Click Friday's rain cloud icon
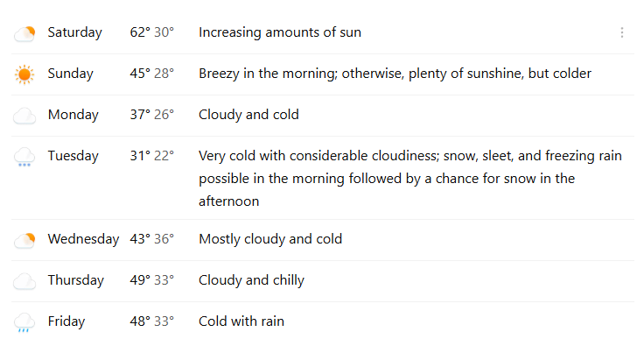The height and width of the screenshot is (353, 644). click(x=24, y=322)
